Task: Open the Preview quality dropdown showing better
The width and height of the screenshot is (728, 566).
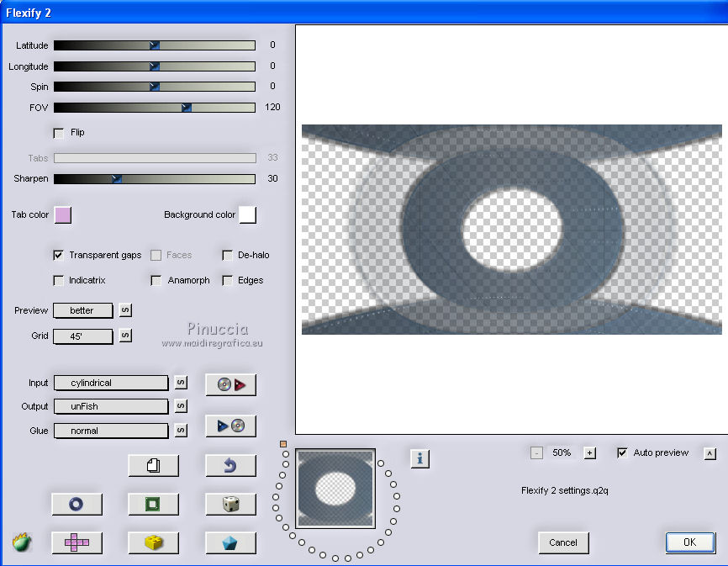Action: [83, 310]
